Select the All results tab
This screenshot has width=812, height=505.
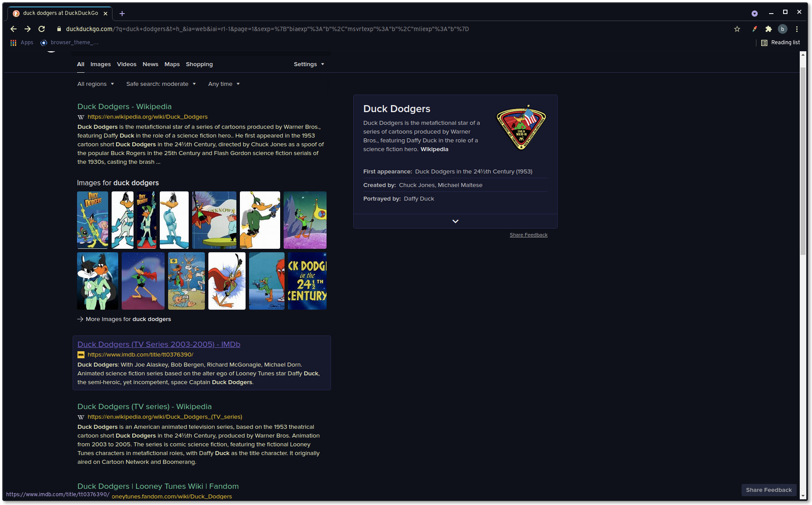pos(81,64)
